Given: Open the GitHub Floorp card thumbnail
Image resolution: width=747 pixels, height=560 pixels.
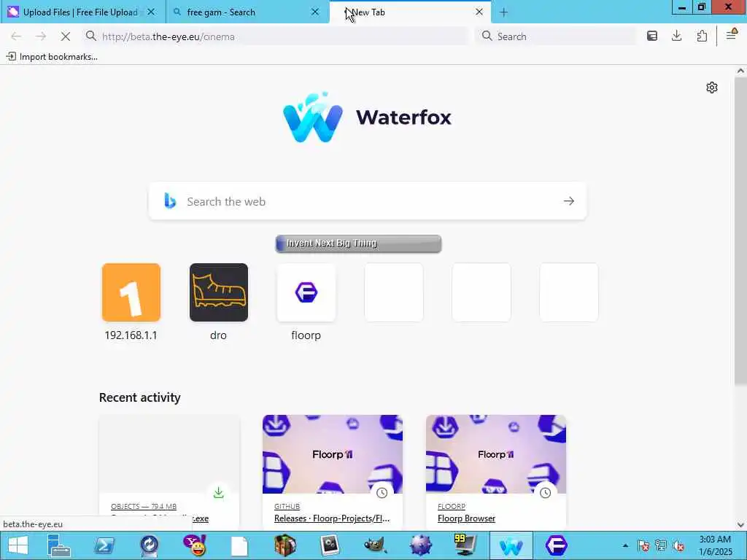Looking at the screenshot, I should (x=333, y=454).
